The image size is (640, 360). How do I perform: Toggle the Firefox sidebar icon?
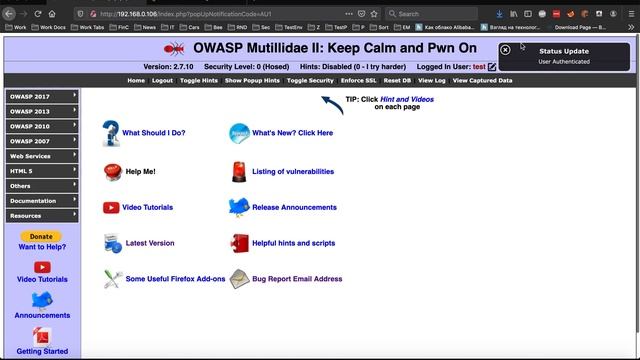click(528, 14)
